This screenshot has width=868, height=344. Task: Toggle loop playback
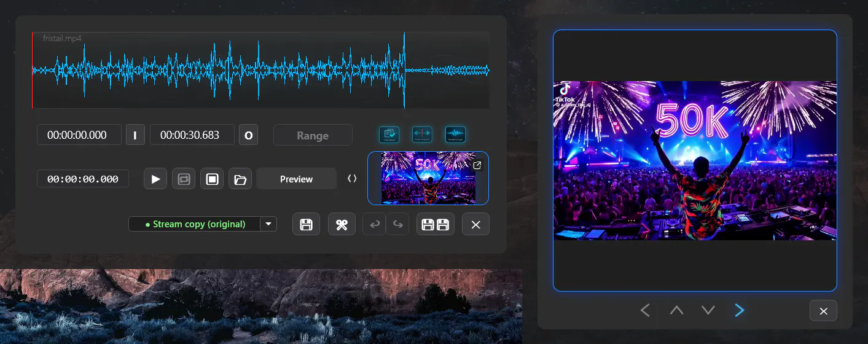click(x=184, y=179)
